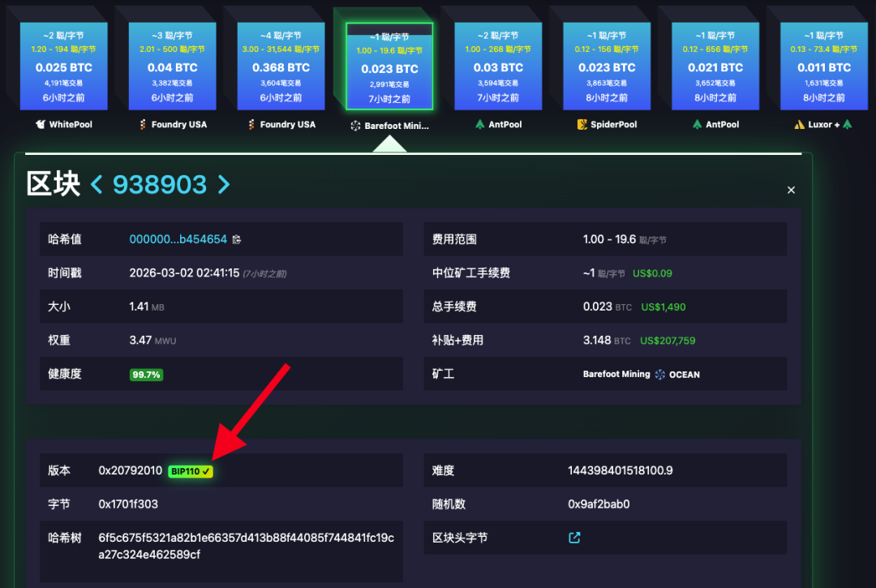
Task: Go to next block with right chevron
Action: click(x=224, y=184)
